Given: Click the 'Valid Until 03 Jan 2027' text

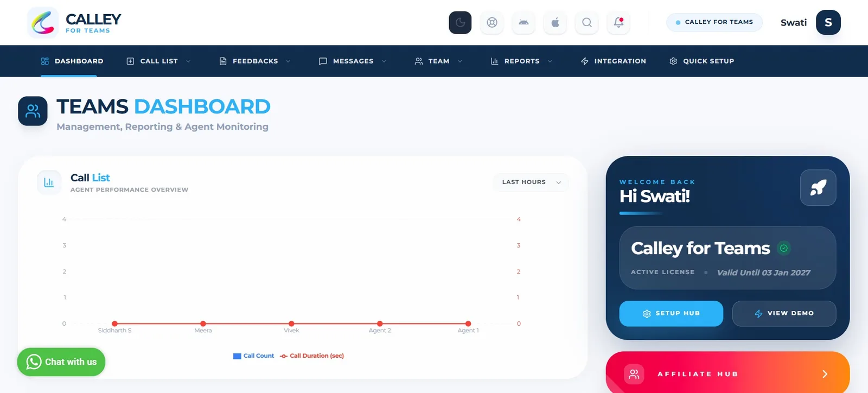Looking at the screenshot, I should click(x=764, y=272).
